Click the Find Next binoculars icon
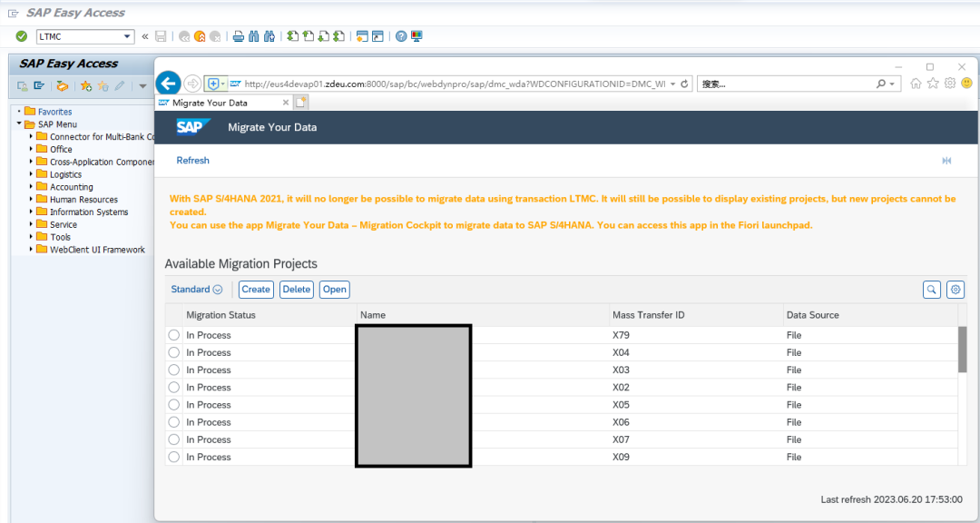 point(269,36)
